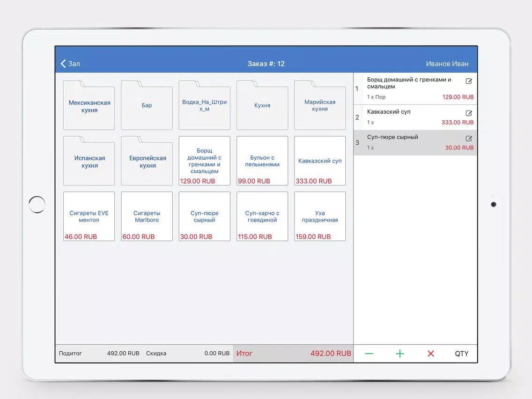Tap the 1 x Пор portion label
Screen dimensions: 532x399
pyautogui.click(x=376, y=97)
